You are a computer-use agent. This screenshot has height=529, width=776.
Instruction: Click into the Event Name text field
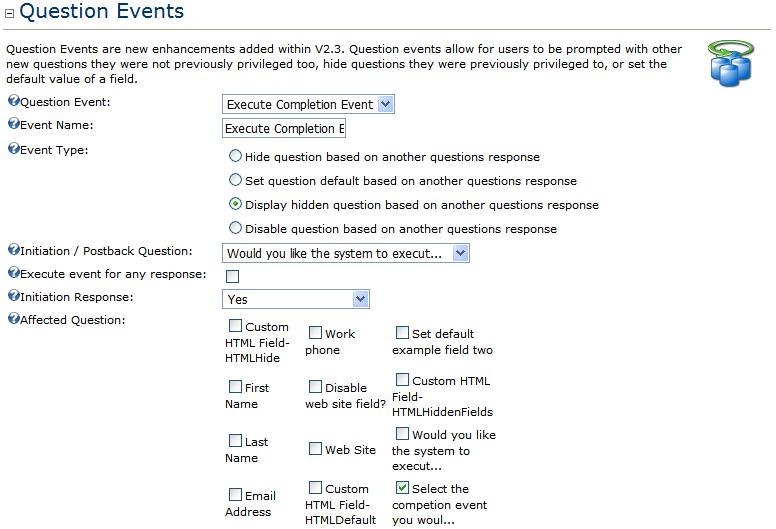284,128
